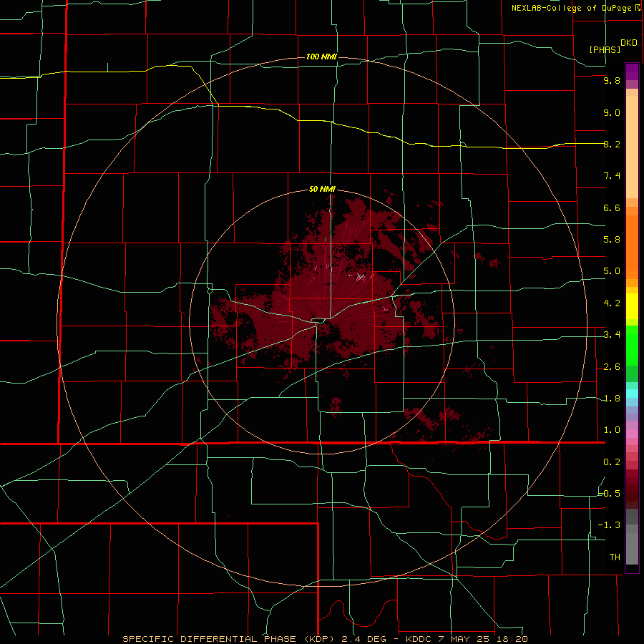Click the 1.0 color scale value
Screen dimensions: 644x644
coord(612,430)
